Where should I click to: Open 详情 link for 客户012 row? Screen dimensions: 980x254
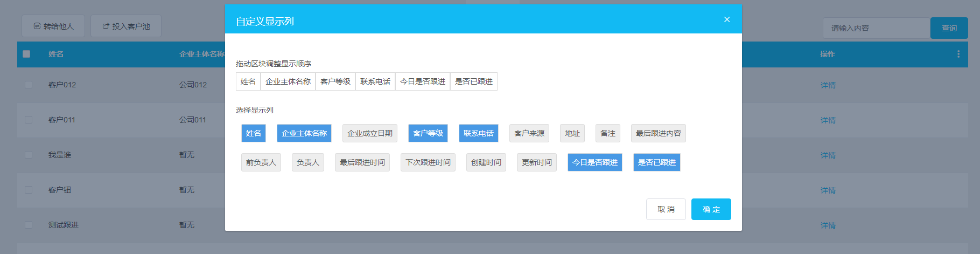click(828, 85)
